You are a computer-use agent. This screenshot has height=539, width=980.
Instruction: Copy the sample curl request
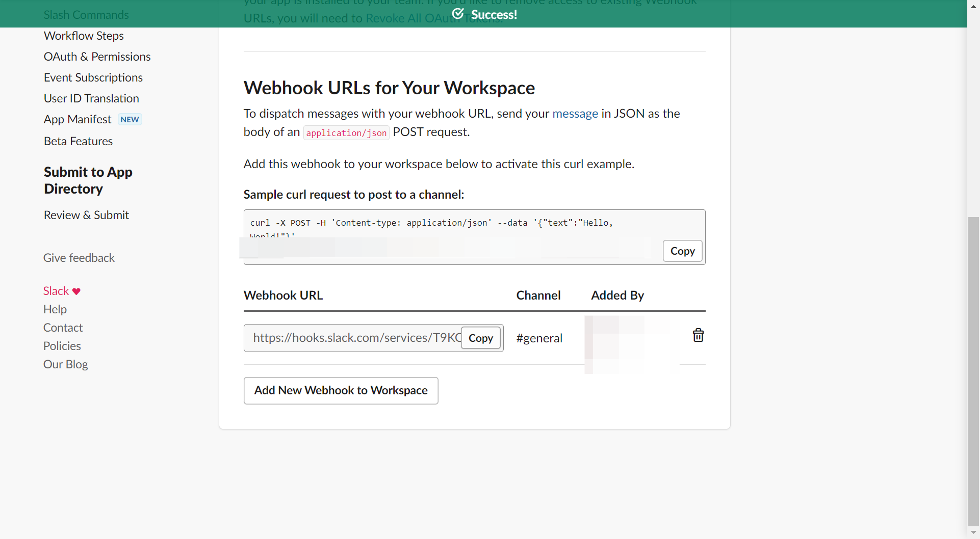682,251
